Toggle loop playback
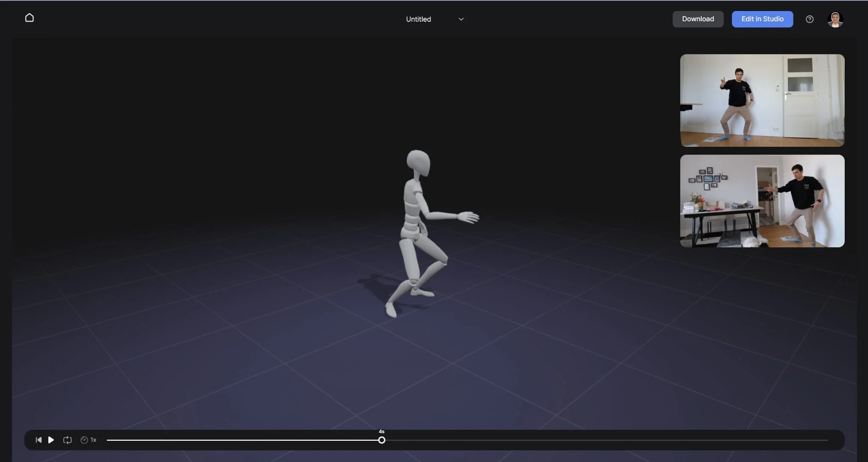Image resolution: width=868 pixels, height=462 pixels. pos(67,440)
